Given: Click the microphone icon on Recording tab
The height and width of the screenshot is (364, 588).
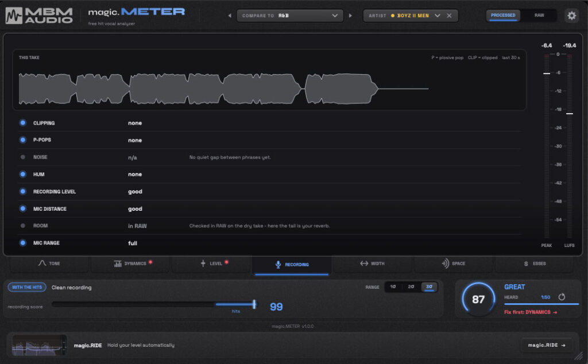Looking at the screenshot, I should [x=278, y=265].
